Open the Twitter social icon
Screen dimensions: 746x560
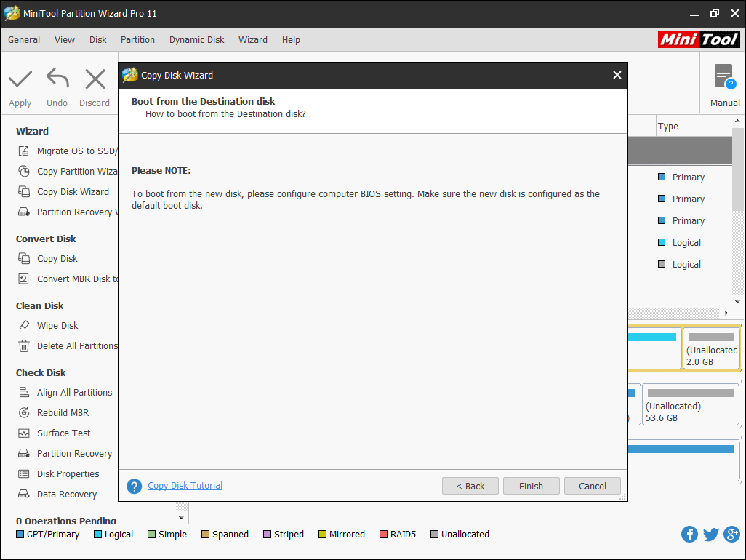[710, 535]
